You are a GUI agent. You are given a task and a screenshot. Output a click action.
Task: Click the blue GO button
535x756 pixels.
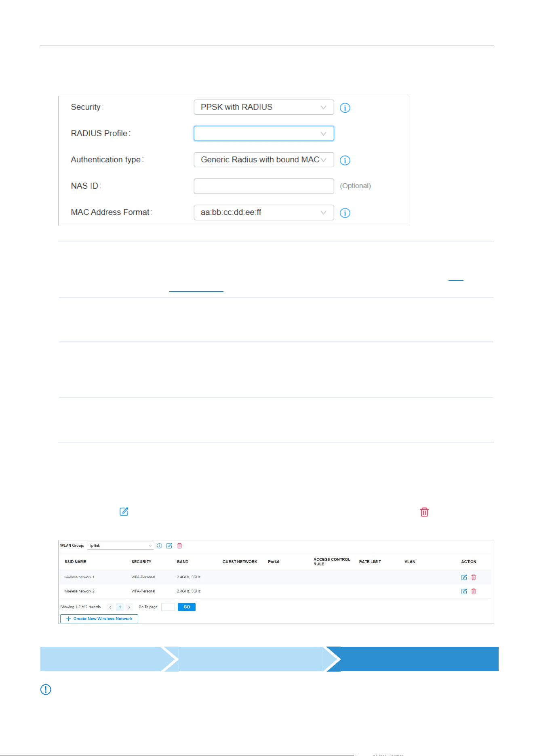pos(187,607)
